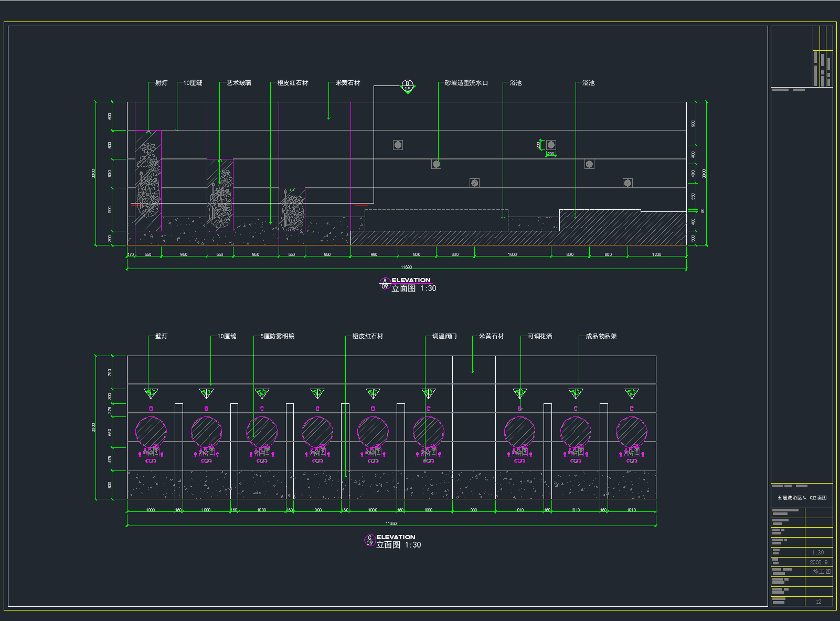Image resolution: width=840 pixels, height=621 pixels.
Task: Click the 立面图 1:30 title under elevation A
Action: pos(414,288)
